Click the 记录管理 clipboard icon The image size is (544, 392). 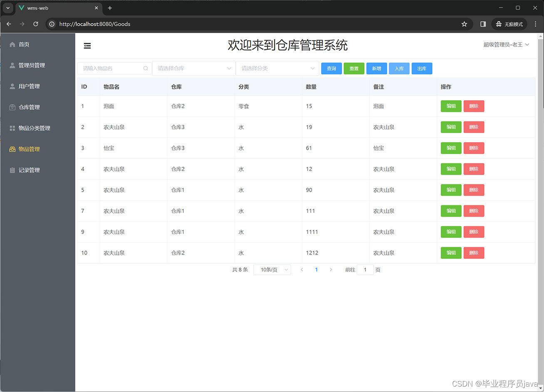tap(12, 170)
